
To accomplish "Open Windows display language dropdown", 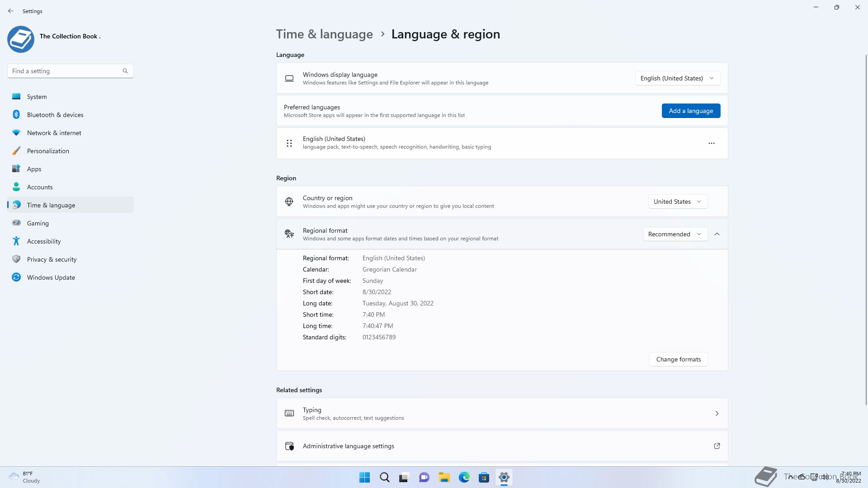I will click(x=677, y=78).
